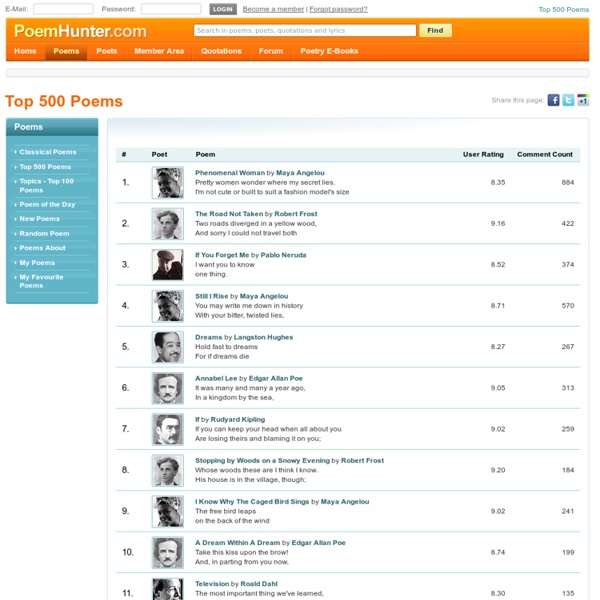Open Poems About sidebar link
This screenshot has width=600, height=600.
42,248
